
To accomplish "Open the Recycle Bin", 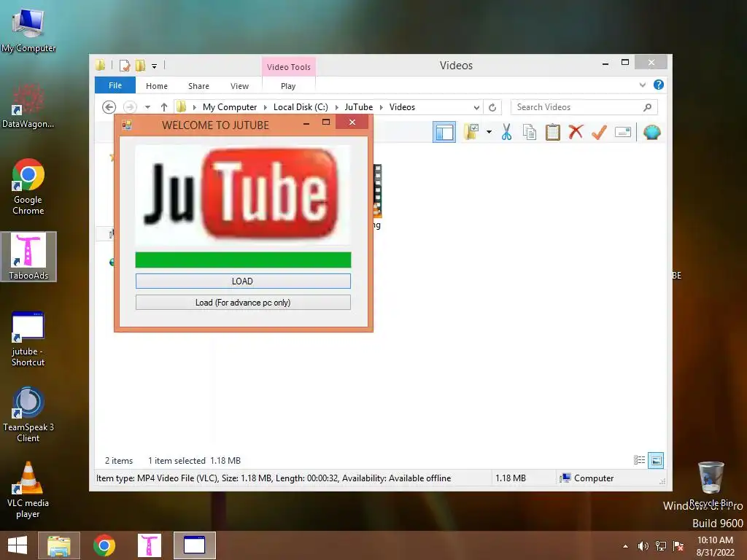I will pyautogui.click(x=711, y=483).
